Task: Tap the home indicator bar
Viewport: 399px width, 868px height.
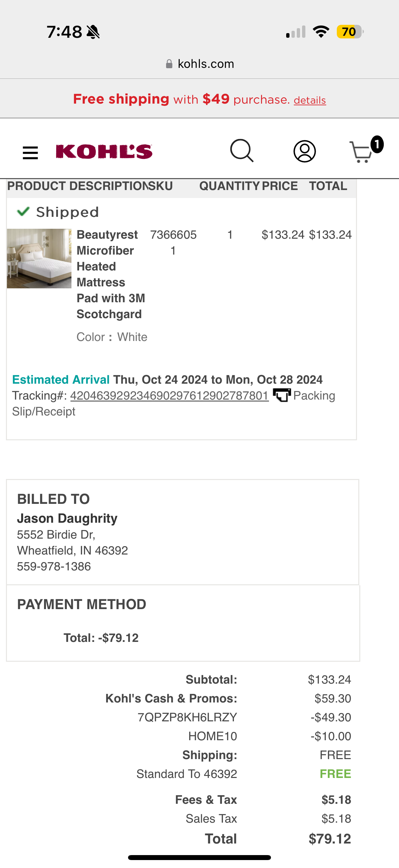Action: [x=199, y=857]
